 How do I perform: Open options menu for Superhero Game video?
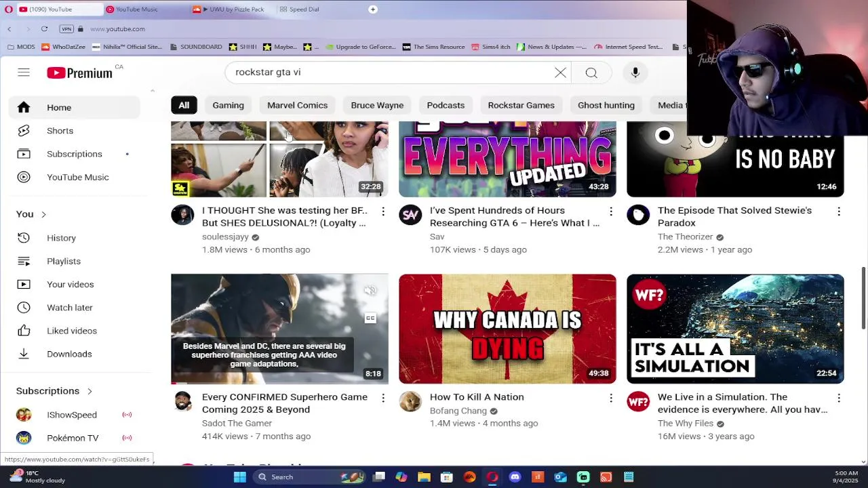pyautogui.click(x=383, y=398)
